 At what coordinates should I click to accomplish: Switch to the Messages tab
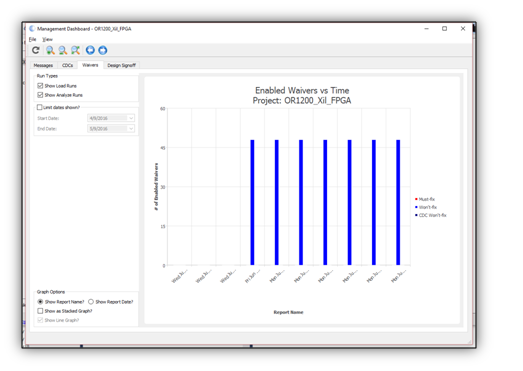43,65
